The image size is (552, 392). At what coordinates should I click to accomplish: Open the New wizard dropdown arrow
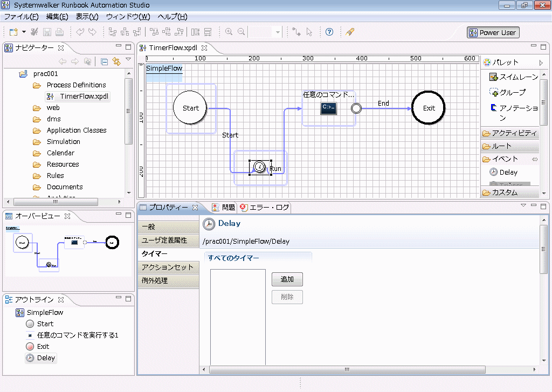[24, 32]
